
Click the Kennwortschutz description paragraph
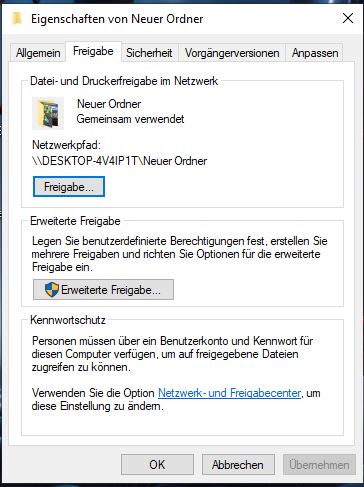pyautogui.click(x=172, y=354)
